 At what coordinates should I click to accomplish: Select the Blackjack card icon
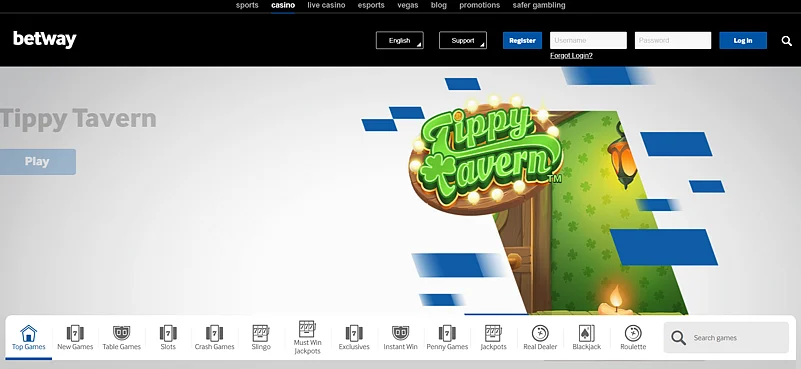click(586, 333)
